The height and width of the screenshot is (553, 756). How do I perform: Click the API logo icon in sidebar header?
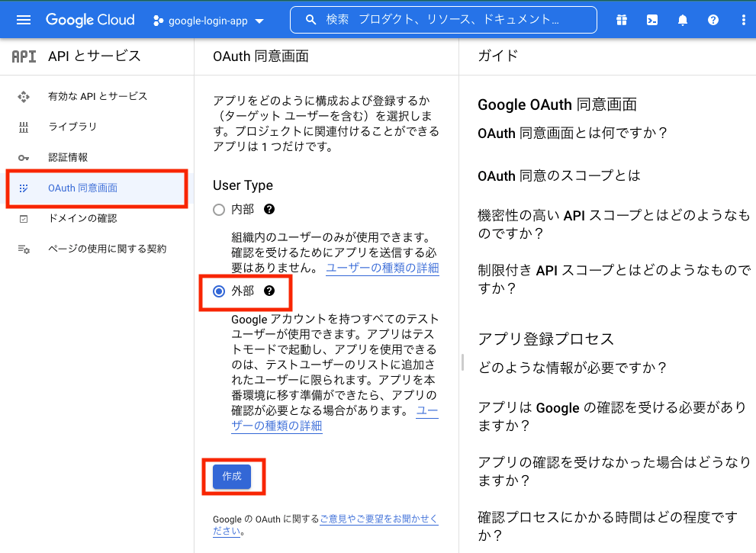(x=24, y=56)
